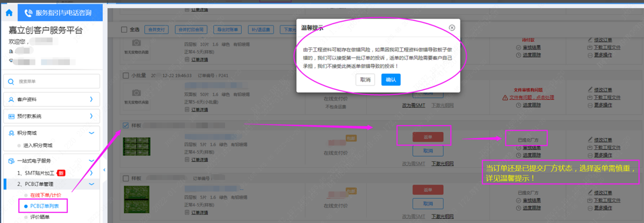Click the 一站式电子服务 cube icon
The image size is (644, 223).
coord(11,161)
